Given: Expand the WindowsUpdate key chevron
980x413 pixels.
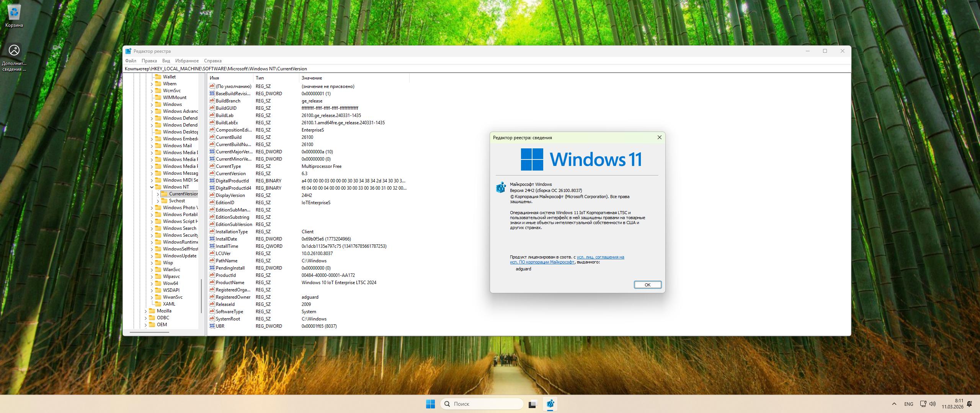Looking at the screenshot, I should pyautogui.click(x=152, y=256).
